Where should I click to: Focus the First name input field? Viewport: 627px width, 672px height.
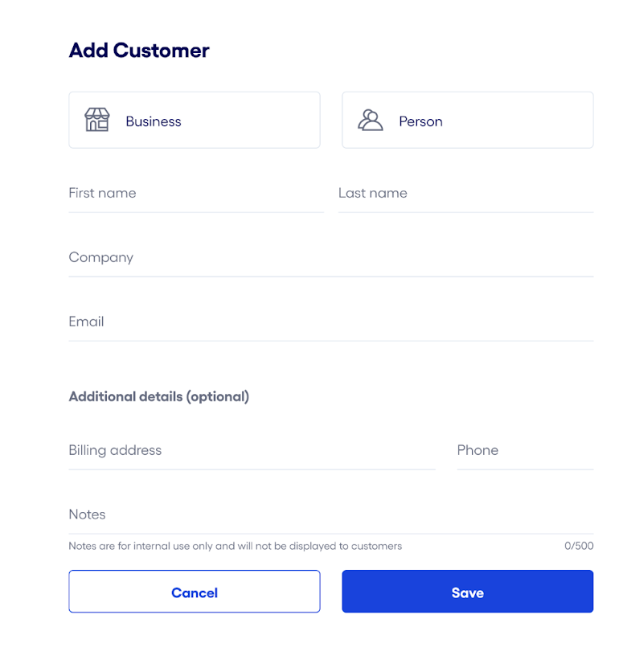pos(195,194)
